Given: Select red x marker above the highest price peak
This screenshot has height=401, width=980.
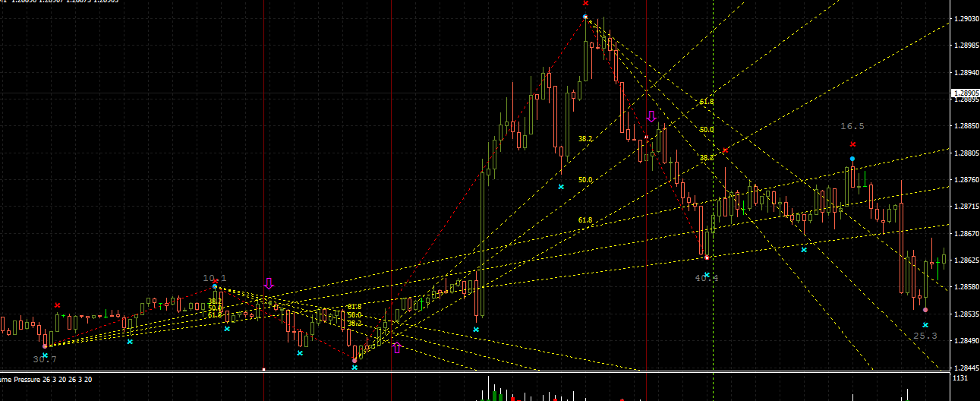Looking at the screenshot, I should tap(585, 4).
